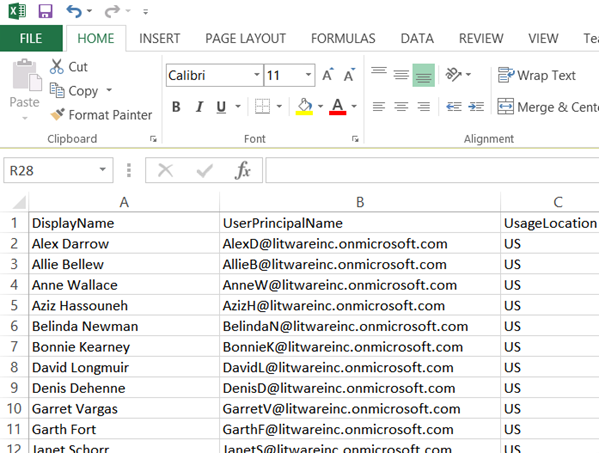Open the font color dropdown arrow

[x=354, y=107]
